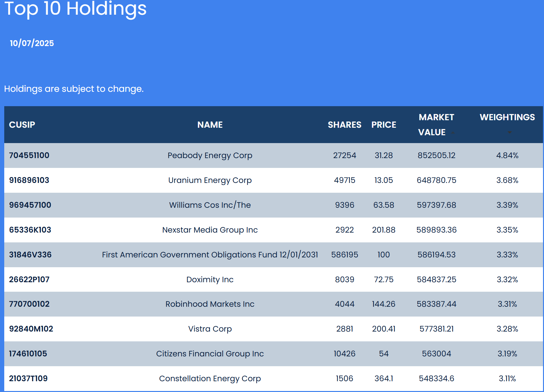Click weighting 3.39%
This screenshot has width=544, height=392.
(507, 205)
